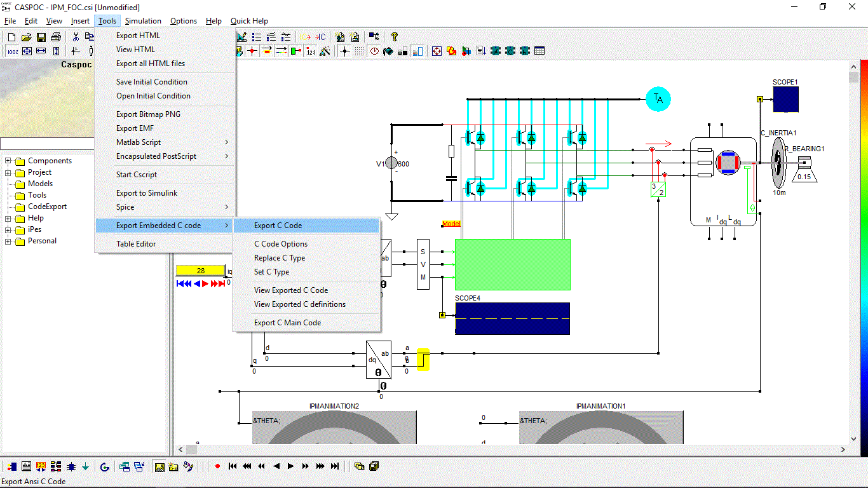The height and width of the screenshot is (488, 868).
Task: Click the red node crosshair toolbar icon
Action: (x=252, y=51)
